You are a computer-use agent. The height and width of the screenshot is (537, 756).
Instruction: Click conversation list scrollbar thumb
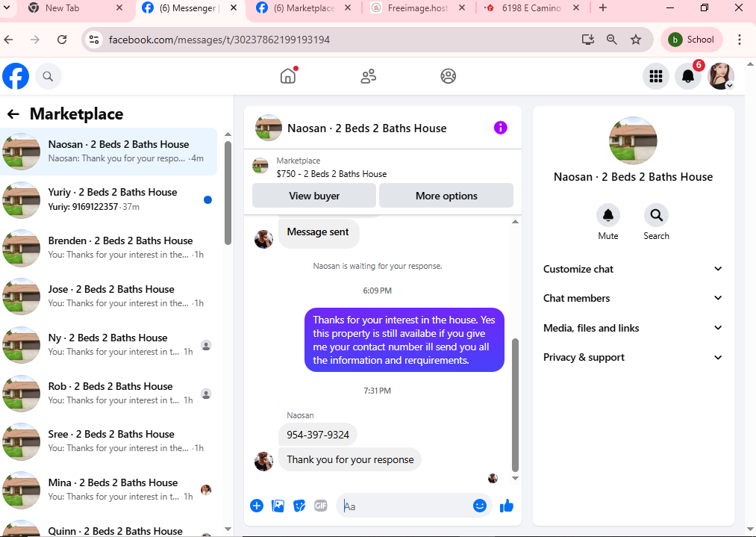pyautogui.click(x=228, y=193)
